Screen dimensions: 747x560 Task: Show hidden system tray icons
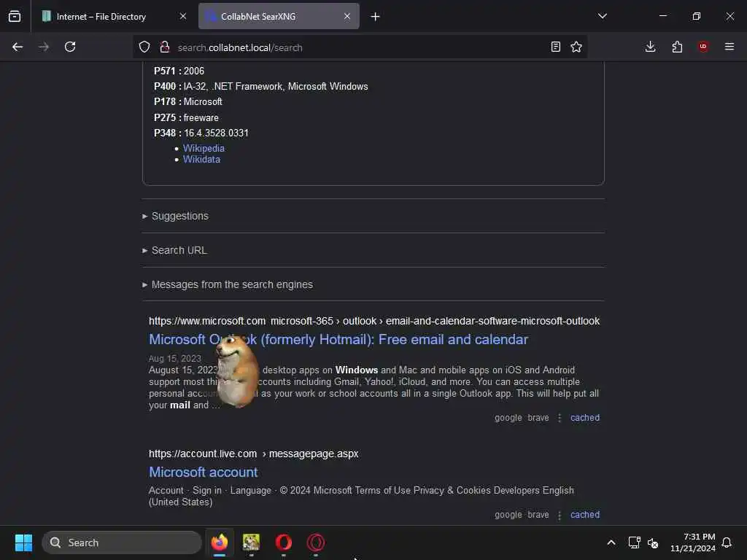click(611, 542)
